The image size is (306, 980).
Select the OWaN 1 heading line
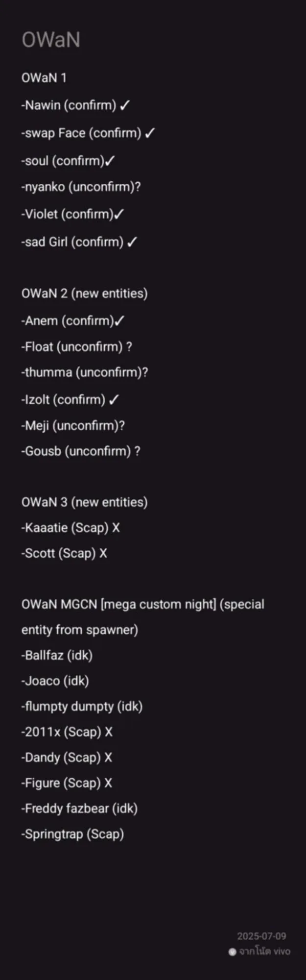44,78
